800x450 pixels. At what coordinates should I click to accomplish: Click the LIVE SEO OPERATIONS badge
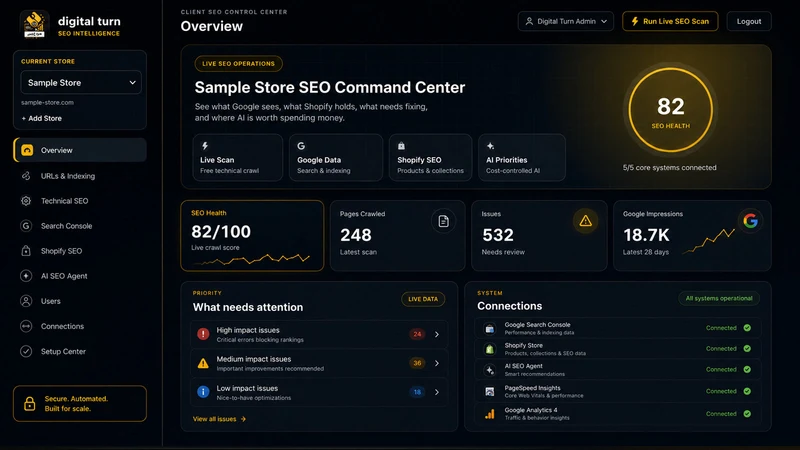(238, 64)
